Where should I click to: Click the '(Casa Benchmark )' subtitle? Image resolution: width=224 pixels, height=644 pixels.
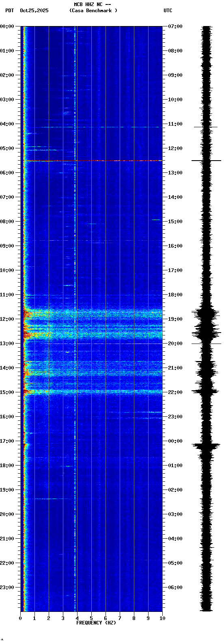click(93, 11)
